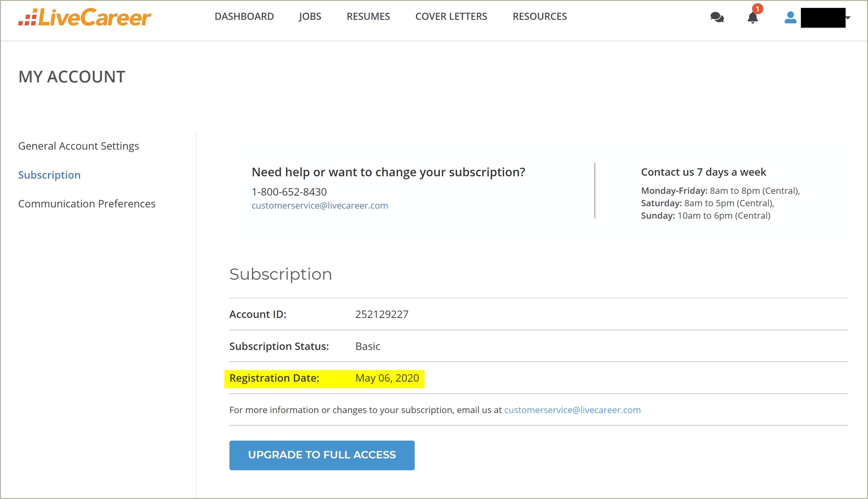
Task: Click the COVER LETTERS tab
Action: [451, 16]
